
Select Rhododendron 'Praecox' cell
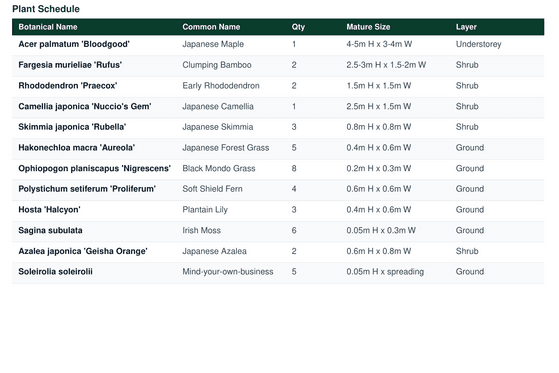coord(68,86)
